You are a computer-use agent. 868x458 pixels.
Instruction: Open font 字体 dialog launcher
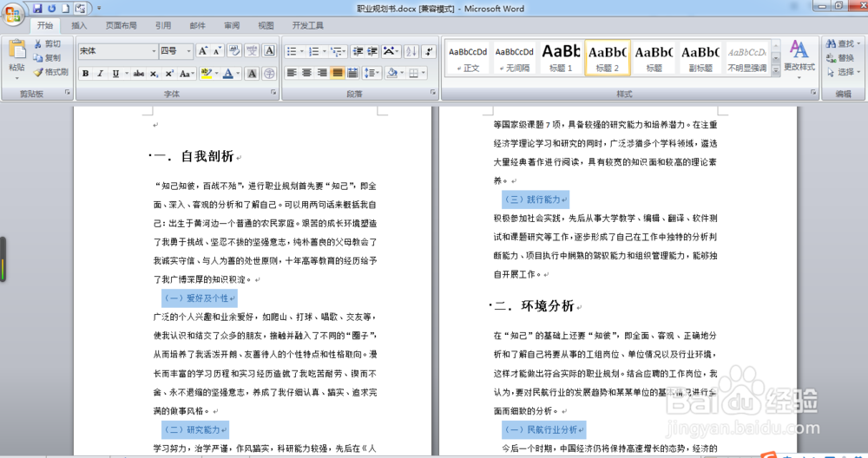[x=273, y=92]
